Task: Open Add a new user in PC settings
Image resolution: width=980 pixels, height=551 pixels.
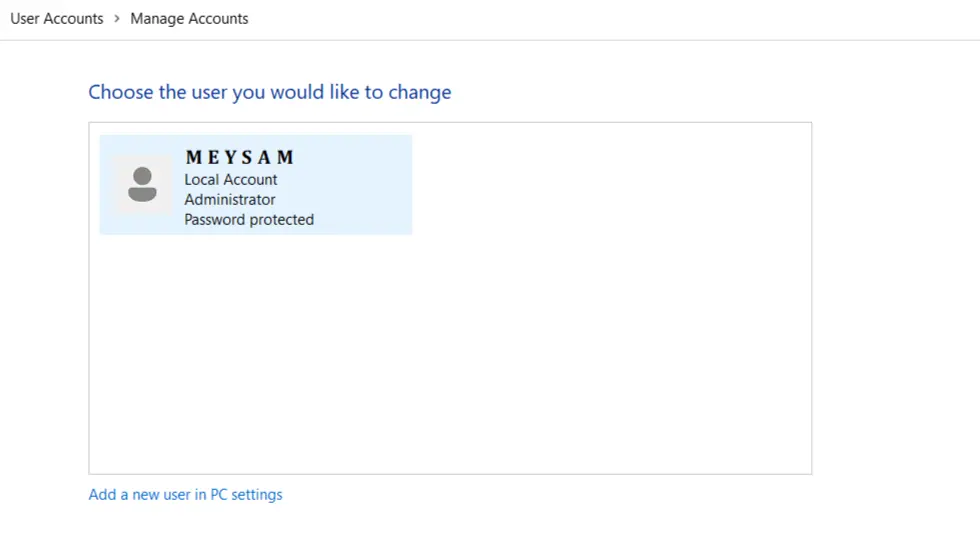Action: (x=185, y=494)
